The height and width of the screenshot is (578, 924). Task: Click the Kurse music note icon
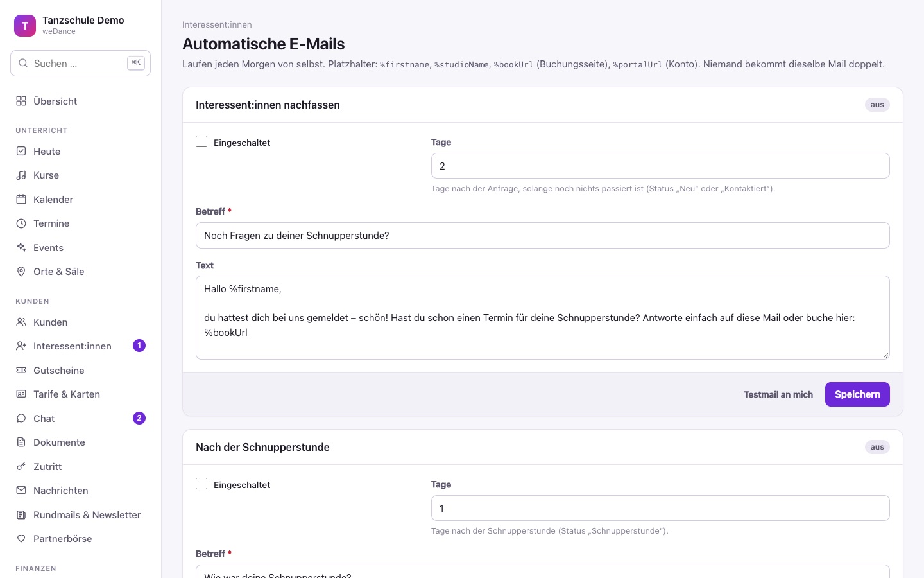(21, 175)
